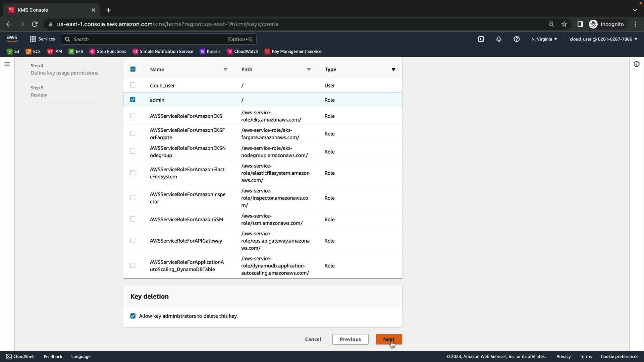Open the info panel icon

636,64
